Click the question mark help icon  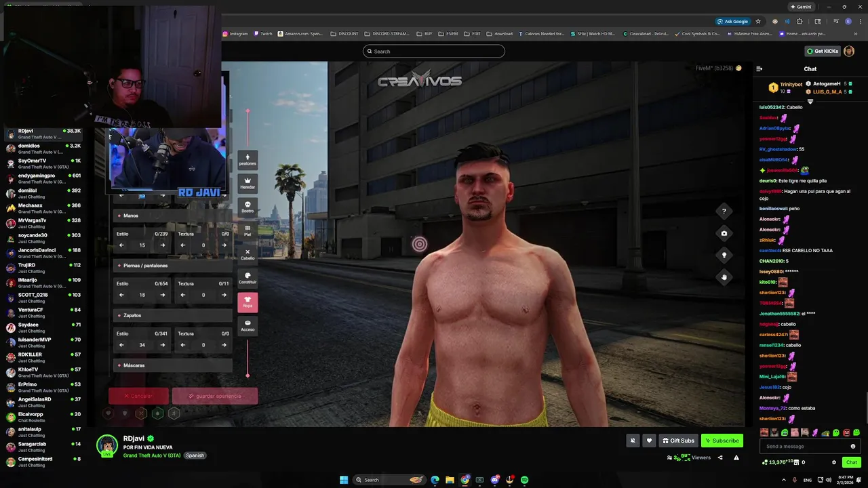(x=724, y=211)
